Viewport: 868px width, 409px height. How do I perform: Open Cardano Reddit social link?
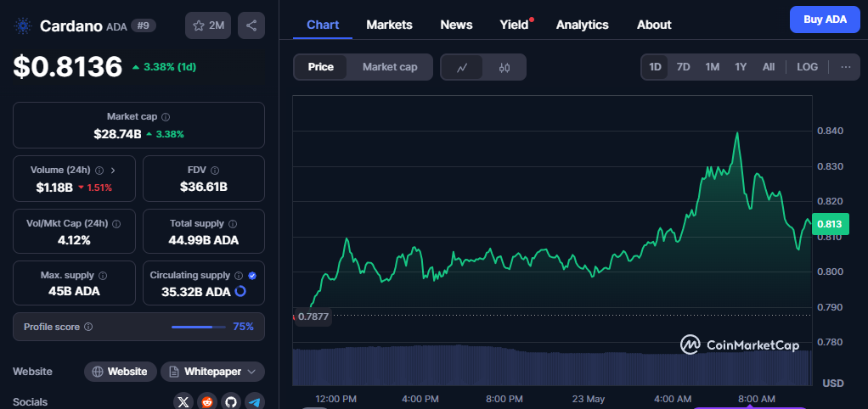click(x=207, y=402)
